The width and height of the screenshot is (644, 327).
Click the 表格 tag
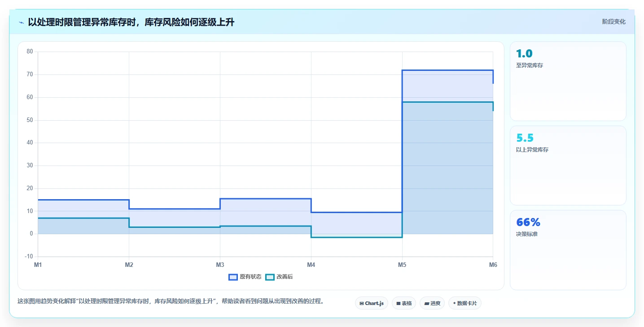coord(404,303)
